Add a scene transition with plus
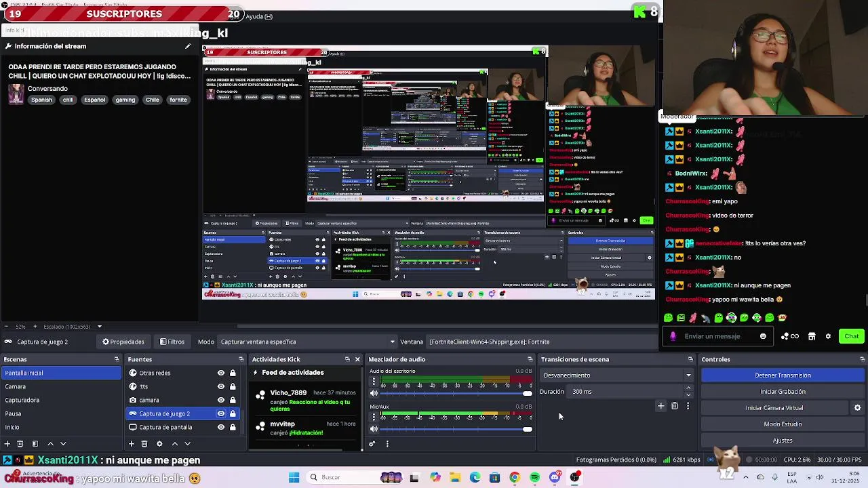This screenshot has width=868, height=488. point(661,406)
